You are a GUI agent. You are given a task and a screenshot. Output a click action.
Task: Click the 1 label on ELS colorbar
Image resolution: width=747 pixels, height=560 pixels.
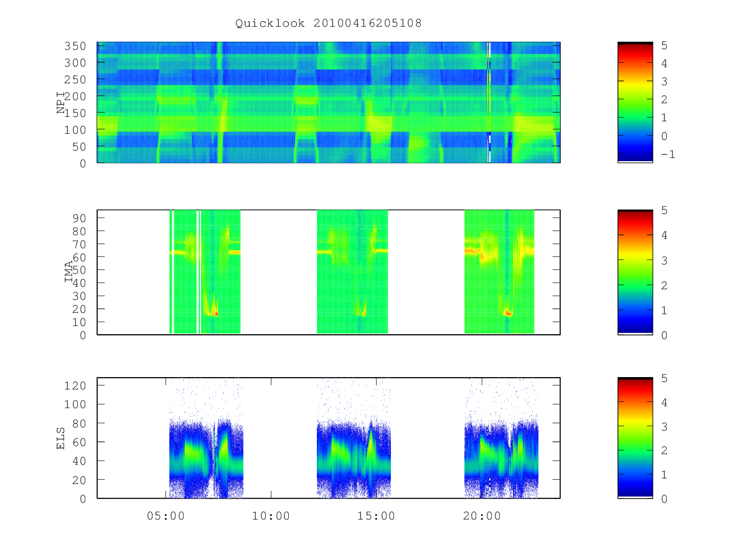(x=664, y=475)
